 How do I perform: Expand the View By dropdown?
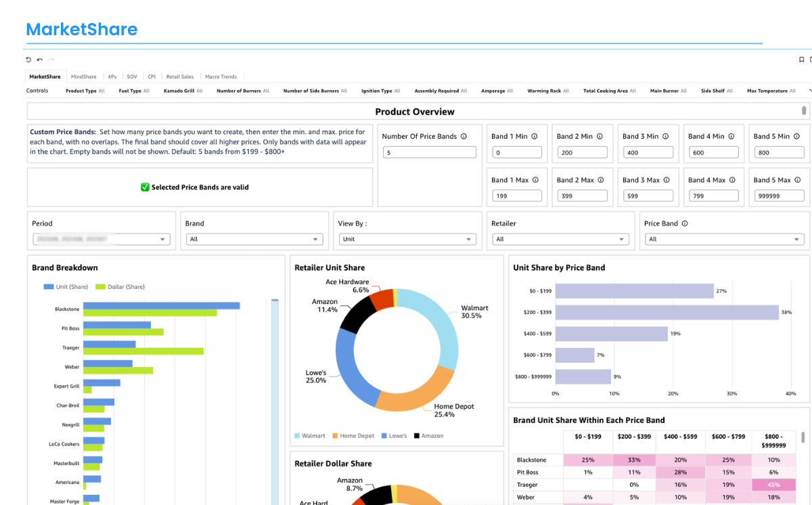click(407, 239)
